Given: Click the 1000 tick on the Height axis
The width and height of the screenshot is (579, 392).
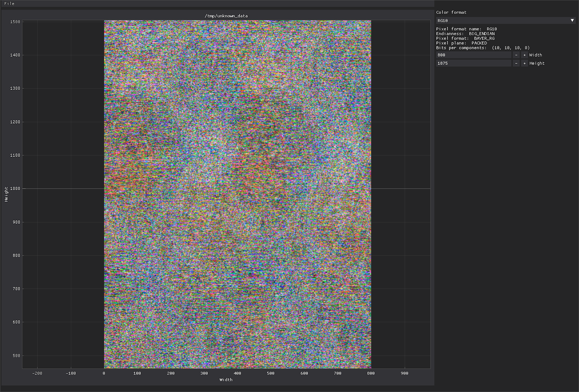Looking at the screenshot, I should [x=15, y=189].
